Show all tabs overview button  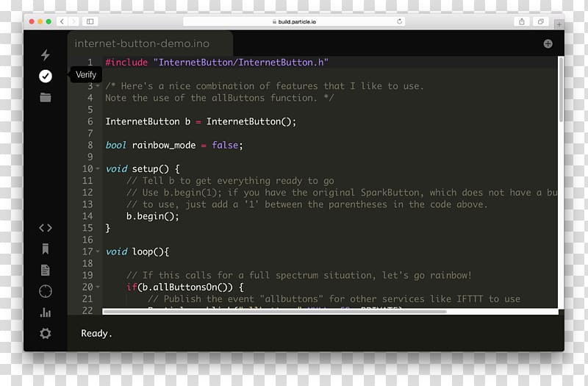coord(541,21)
